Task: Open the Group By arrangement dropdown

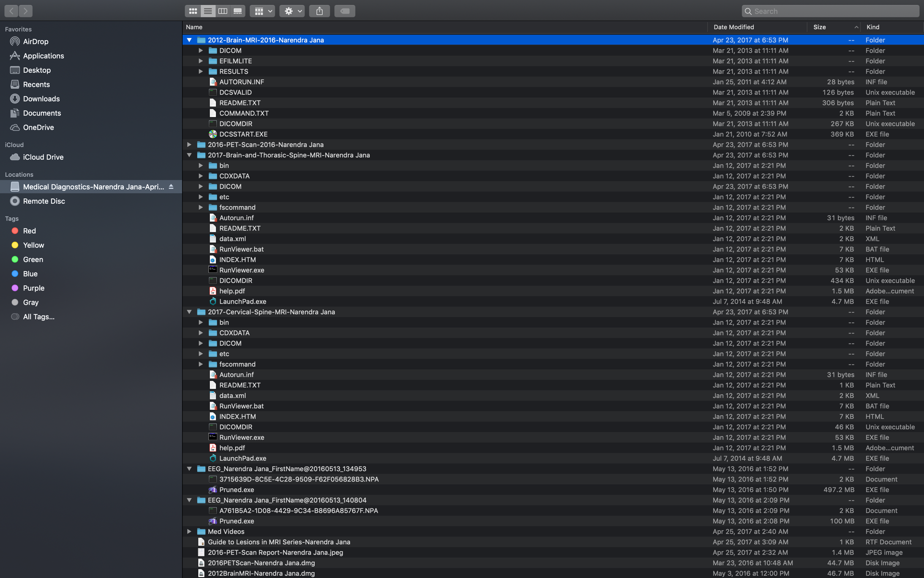Action: coord(262,11)
